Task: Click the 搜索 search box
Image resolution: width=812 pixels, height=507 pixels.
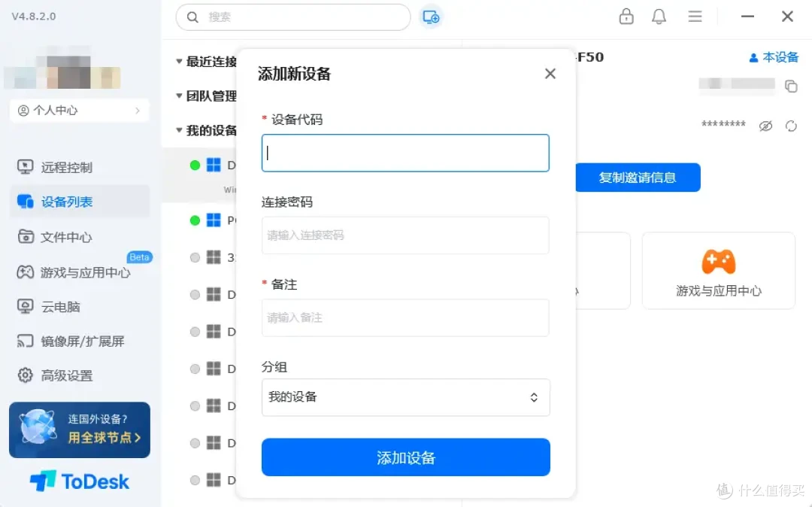Action: [293, 17]
